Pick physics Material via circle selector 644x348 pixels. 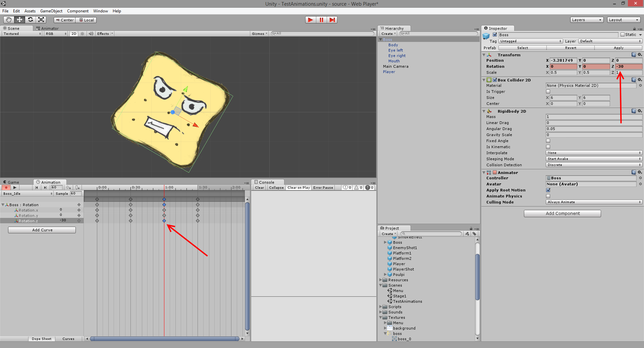[640, 85]
